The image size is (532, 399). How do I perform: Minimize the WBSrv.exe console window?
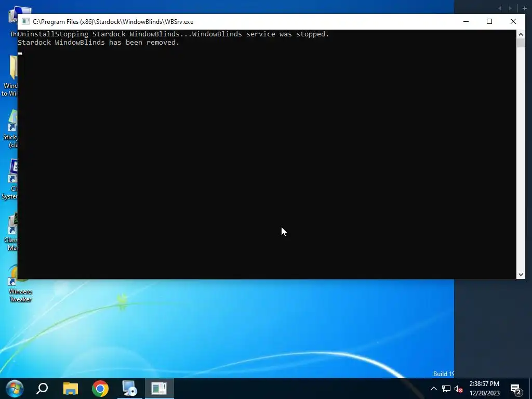466,21
